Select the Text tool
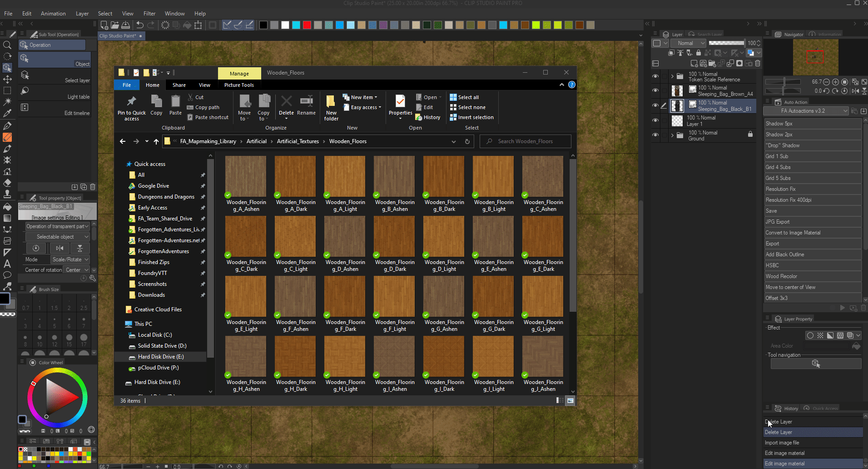 [7, 264]
